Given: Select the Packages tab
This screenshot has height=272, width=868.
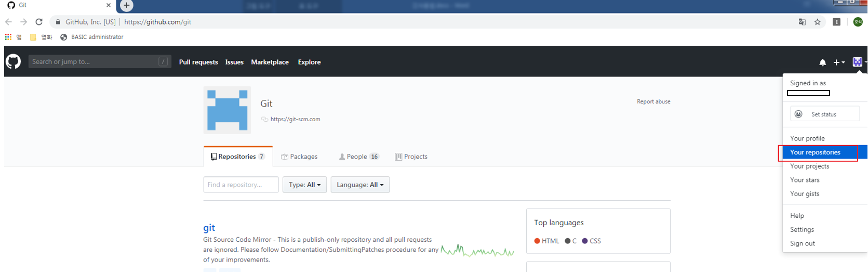Looking at the screenshot, I should click(x=299, y=157).
